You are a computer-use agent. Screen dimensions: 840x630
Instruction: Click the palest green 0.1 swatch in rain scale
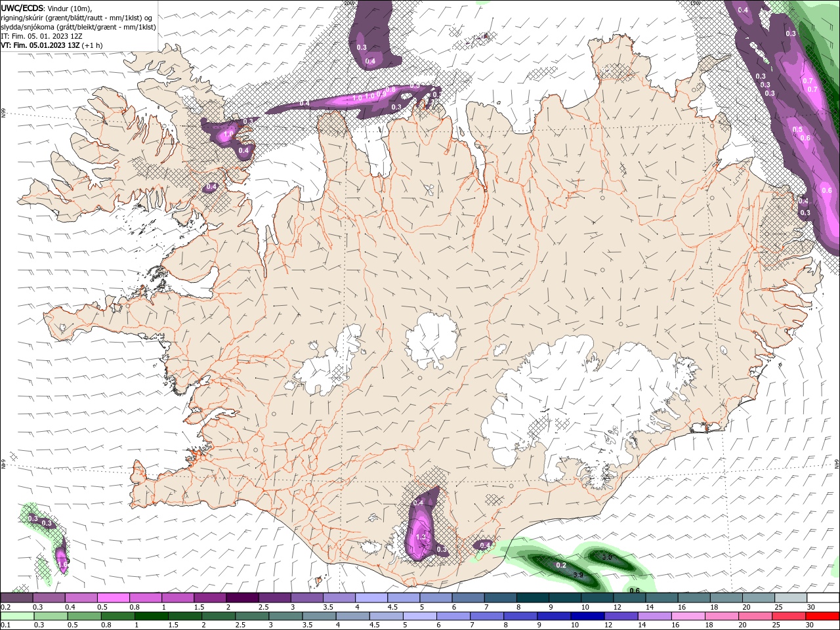click(x=16, y=616)
